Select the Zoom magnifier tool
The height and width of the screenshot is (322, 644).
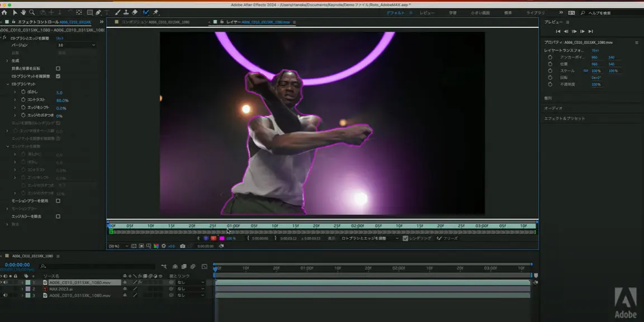coord(32,13)
